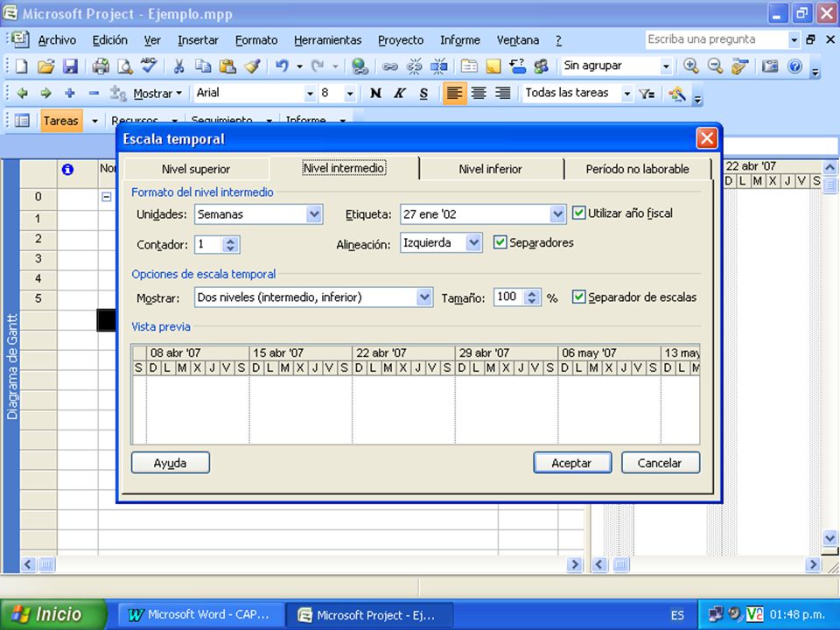Click the Escriba una pregunta field
840x630 pixels.
[717, 39]
